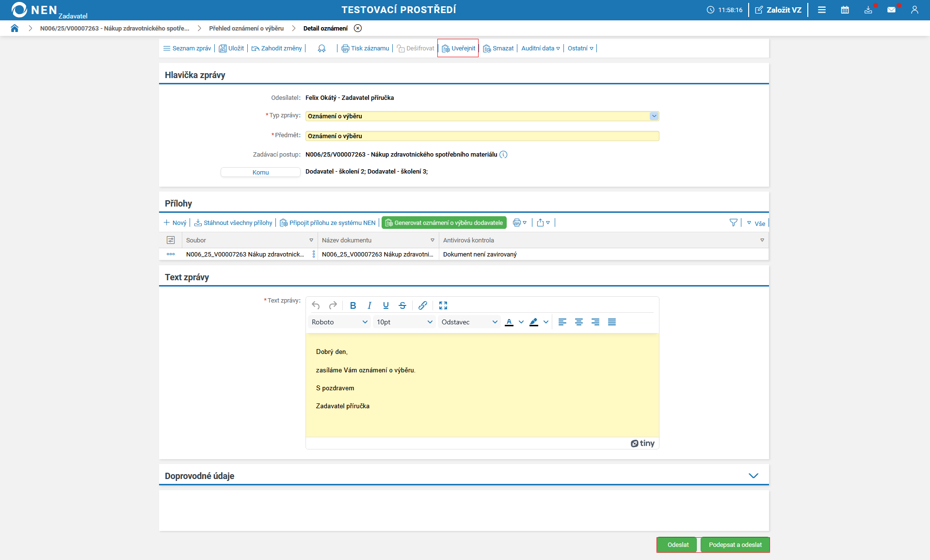Open the Auditní data menu
930x560 pixels.
pos(540,48)
